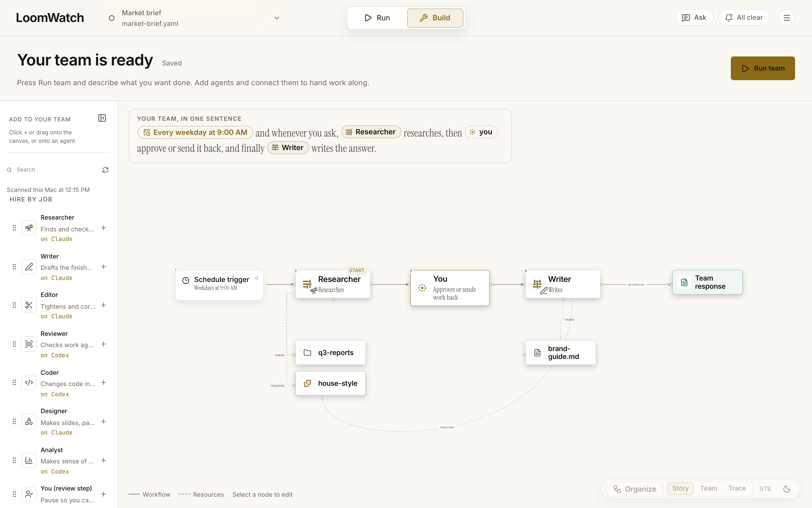Click the Team response document icon
Viewport: 812px width, 508px height.
pyautogui.click(x=684, y=282)
